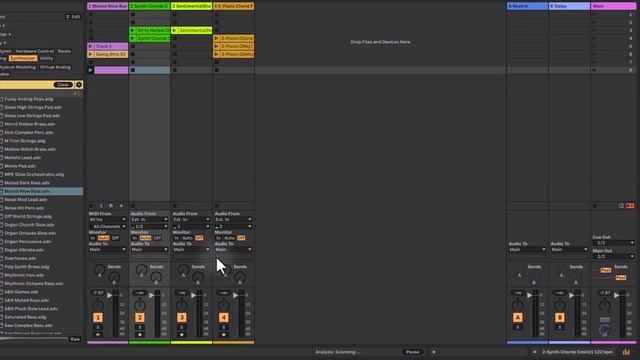This screenshot has width=640, height=360.
Task: Set track 2 monitor to In
Action: tap(134, 238)
